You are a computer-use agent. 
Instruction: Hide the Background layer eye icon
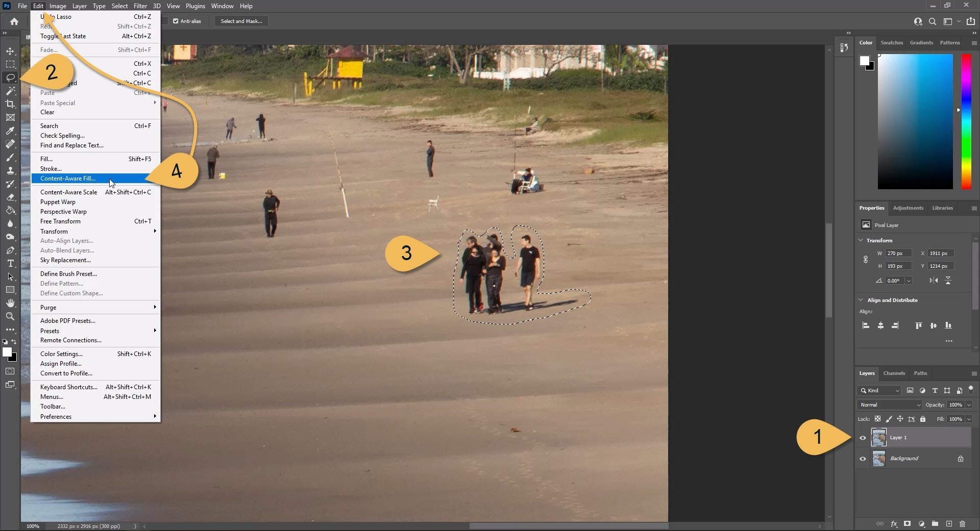pyautogui.click(x=863, y=459)
